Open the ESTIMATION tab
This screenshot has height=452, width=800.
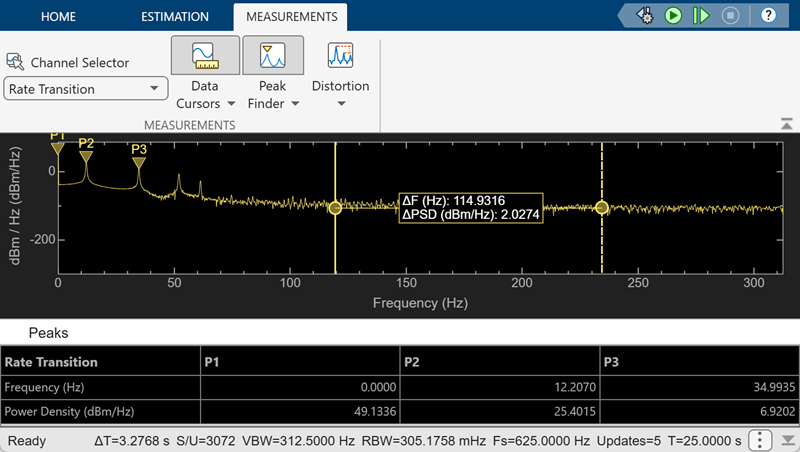coord(174,17)
